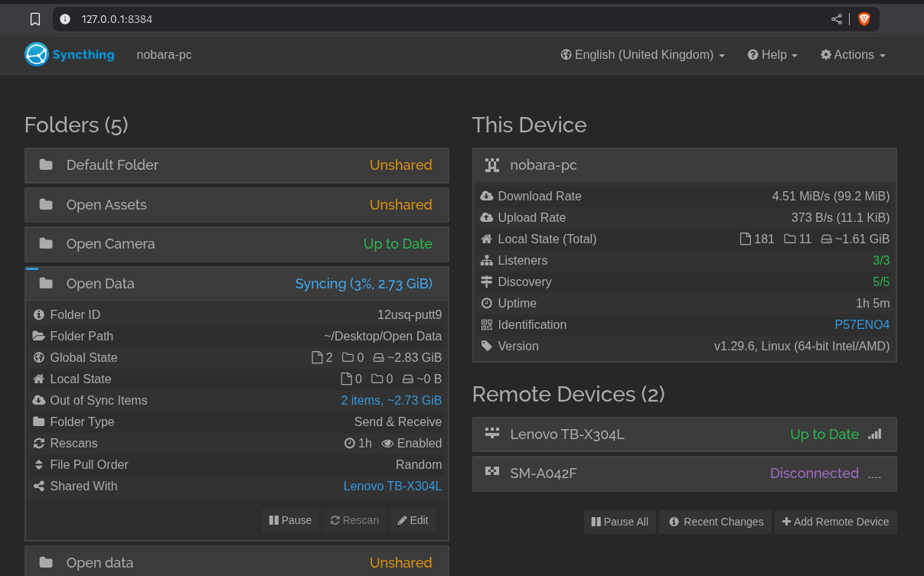Open the 2 items out of sync link
This screenshot has height=576, width=924.
pos(391,400)
